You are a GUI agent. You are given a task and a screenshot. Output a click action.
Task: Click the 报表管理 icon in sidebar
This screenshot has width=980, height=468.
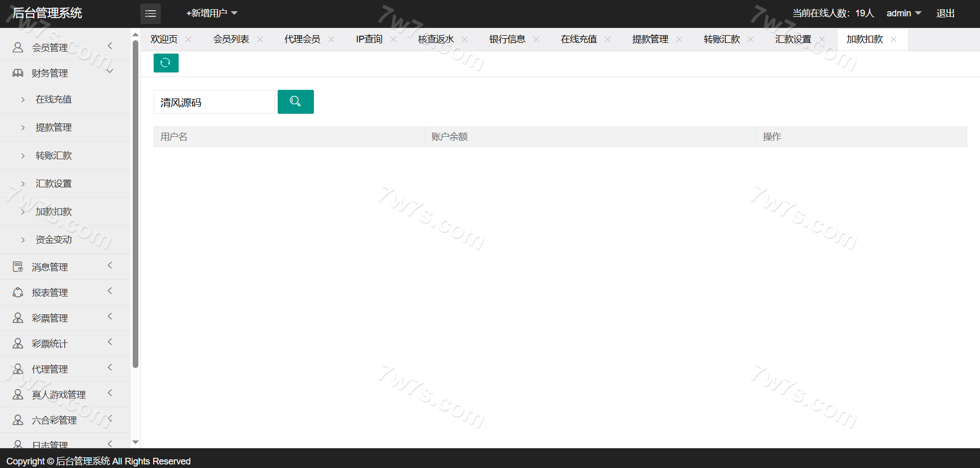(x=18, y=292)
